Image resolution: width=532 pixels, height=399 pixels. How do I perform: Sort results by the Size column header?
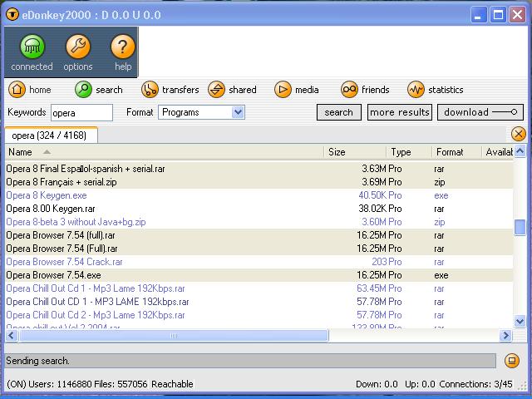coord(355,152)
